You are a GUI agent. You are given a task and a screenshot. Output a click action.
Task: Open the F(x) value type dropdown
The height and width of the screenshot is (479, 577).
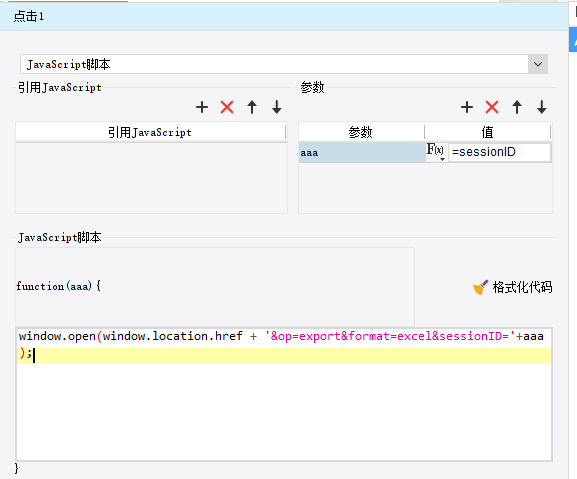436,152
